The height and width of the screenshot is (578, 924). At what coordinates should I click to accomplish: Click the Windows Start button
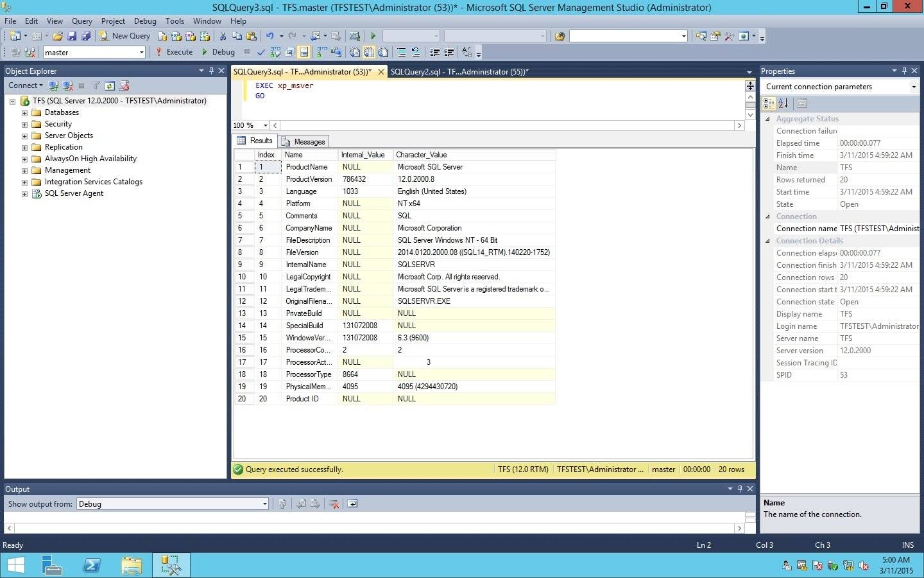[15, 565]
